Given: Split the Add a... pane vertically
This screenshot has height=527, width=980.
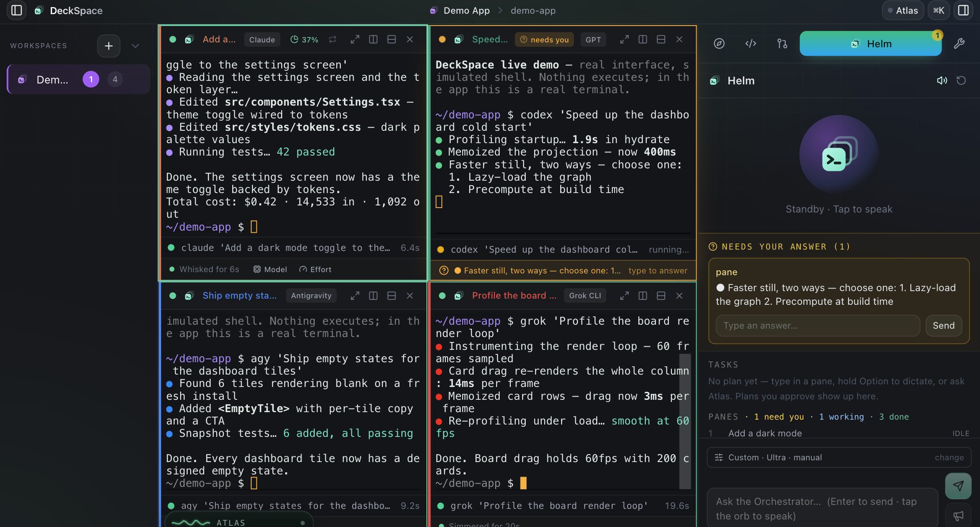Looking at the screenshot, I should (373, 39).
